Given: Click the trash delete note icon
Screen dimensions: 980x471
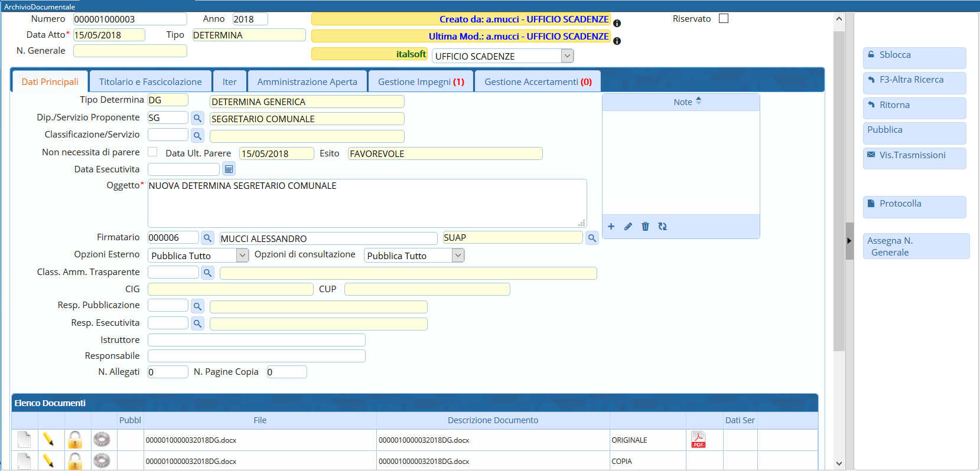Looking at the screenshot, I should 645,227.
